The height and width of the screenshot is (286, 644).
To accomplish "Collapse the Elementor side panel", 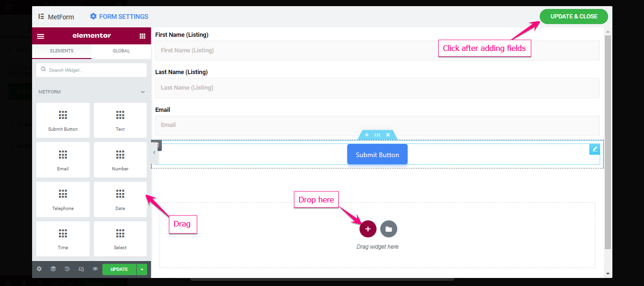I will point(154,152).
